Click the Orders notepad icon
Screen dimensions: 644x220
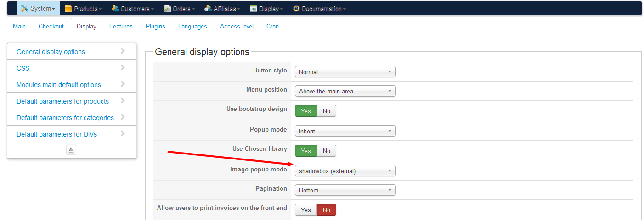[167, 8]
